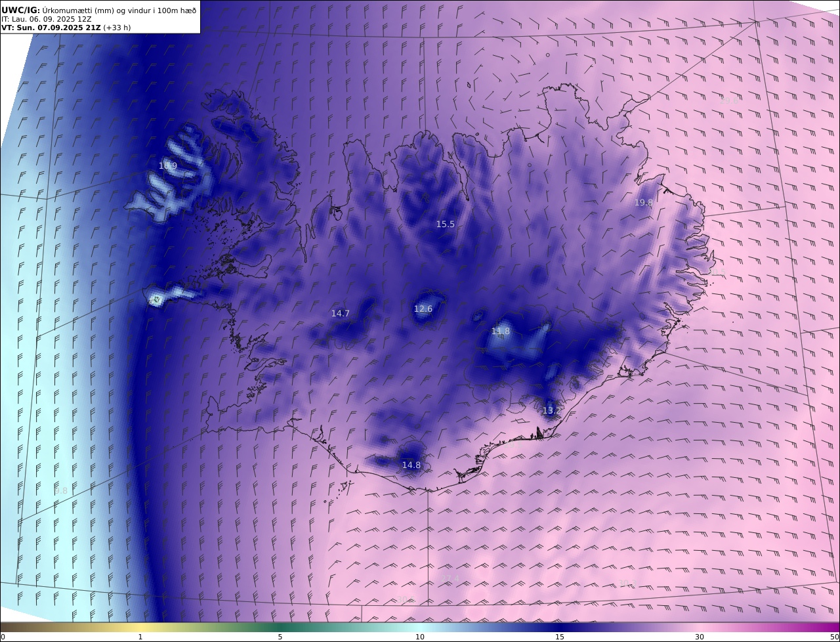Click the 27.4 value south of Iceland
The width and height of the screenshot is (840, 642).
click(x=450, y=578)
